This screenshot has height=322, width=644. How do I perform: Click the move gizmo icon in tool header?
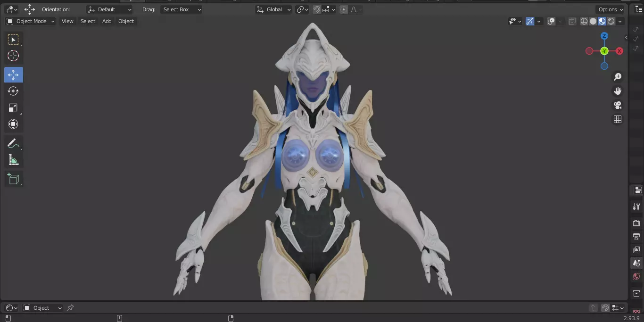(30, 9)
